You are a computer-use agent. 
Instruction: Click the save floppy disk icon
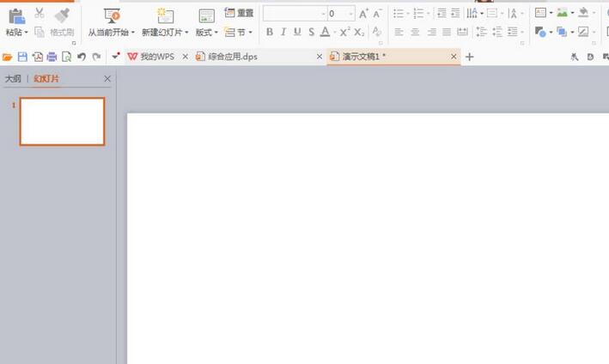22,57
